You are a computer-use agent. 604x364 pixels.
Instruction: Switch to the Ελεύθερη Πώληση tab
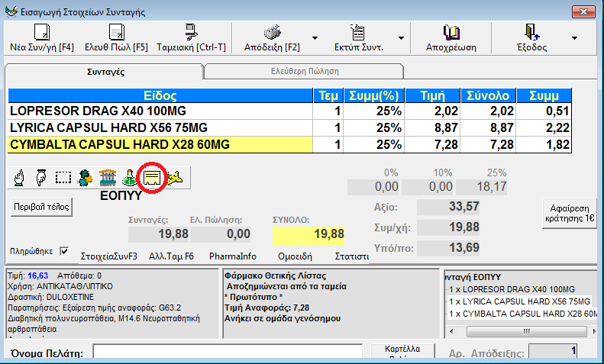coord(305,71)
